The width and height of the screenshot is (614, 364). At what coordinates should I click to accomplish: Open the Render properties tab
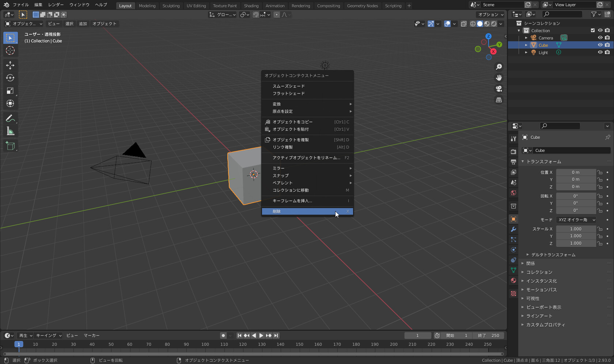[513, 152]
